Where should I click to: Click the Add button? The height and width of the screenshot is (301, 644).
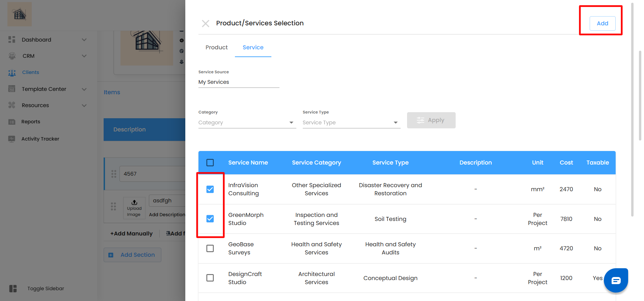point(602,23)
